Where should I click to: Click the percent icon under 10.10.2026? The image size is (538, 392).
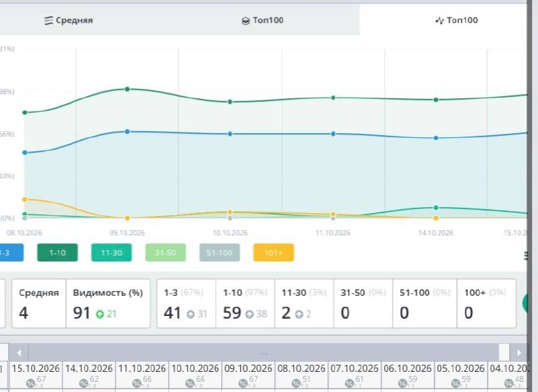[190, 383]
